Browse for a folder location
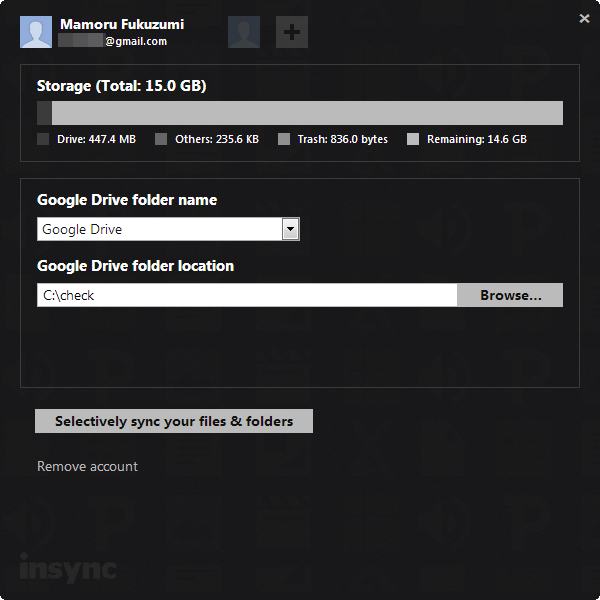This screenshot has width=600, height=600. [x=510, y=295]
